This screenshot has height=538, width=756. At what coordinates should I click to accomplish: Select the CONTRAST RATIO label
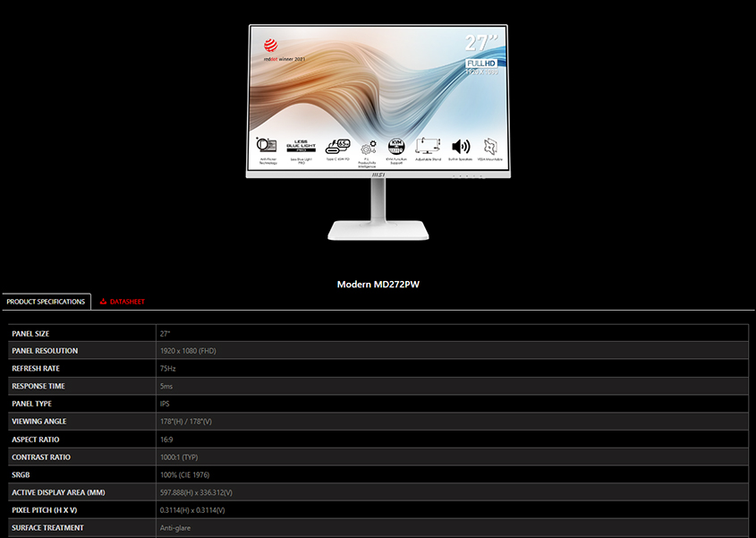click(x=41, y=457)
